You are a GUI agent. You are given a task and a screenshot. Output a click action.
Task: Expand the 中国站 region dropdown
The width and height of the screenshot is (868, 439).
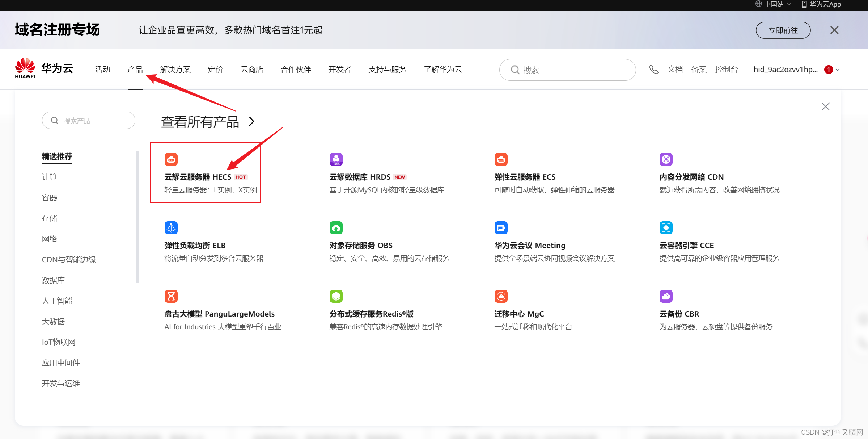pos(774,4)
